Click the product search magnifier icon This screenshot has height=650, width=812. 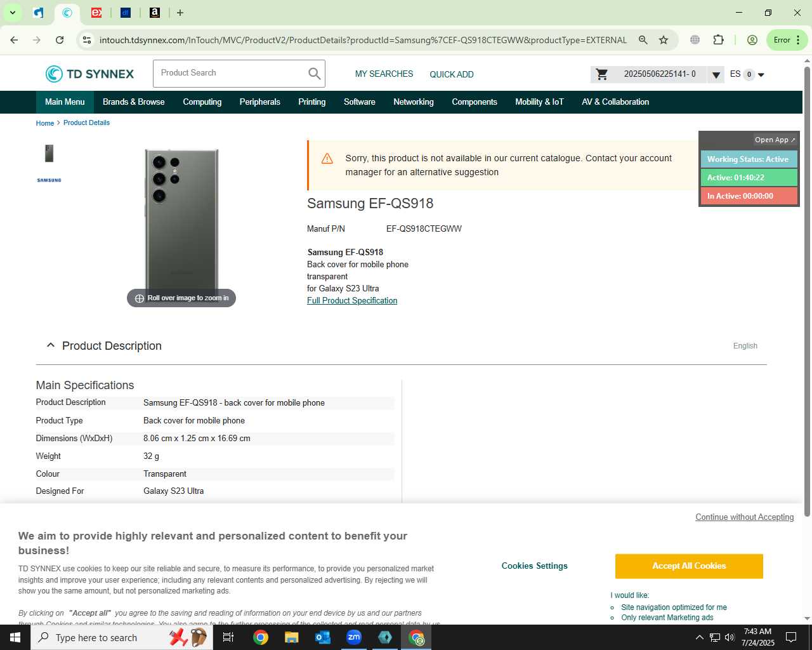[x=314, y=74]
